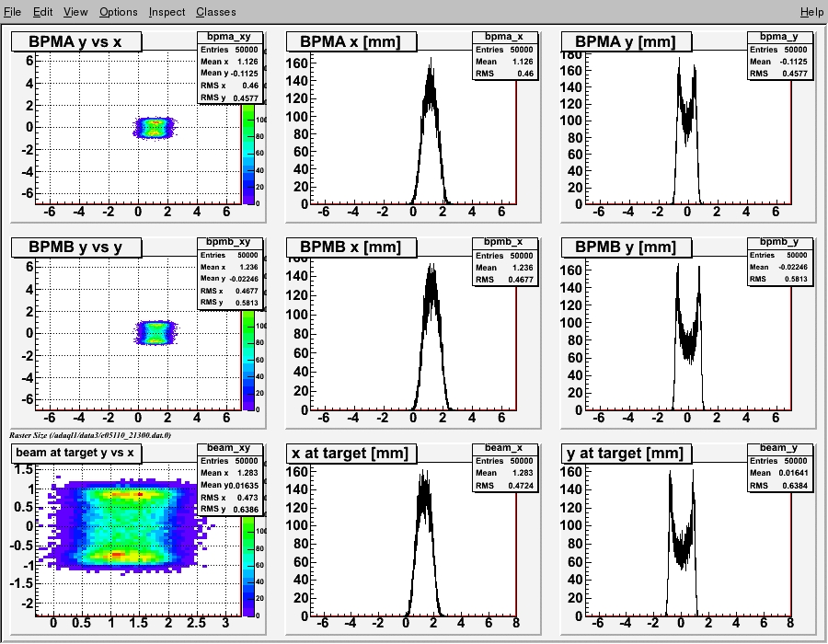Open the Edit menu
828x644 pixels.
[x=42, y=12]
